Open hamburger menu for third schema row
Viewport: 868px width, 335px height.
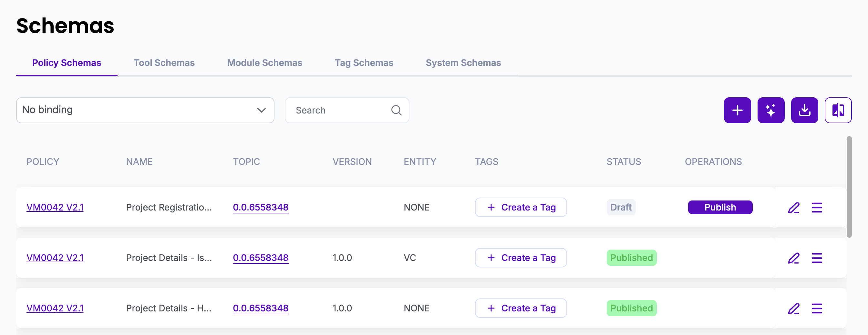pos(816,308)
